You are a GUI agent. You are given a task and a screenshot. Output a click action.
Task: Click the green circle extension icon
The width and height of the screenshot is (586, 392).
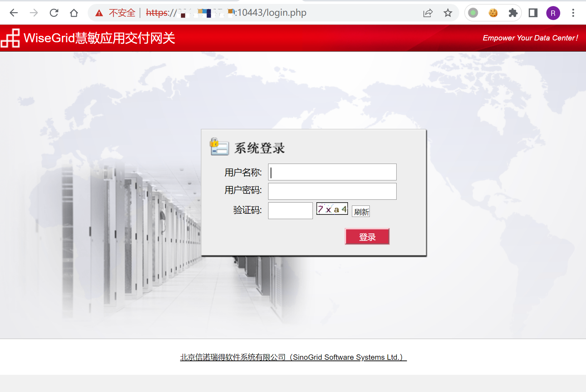[x=473, y=13]
